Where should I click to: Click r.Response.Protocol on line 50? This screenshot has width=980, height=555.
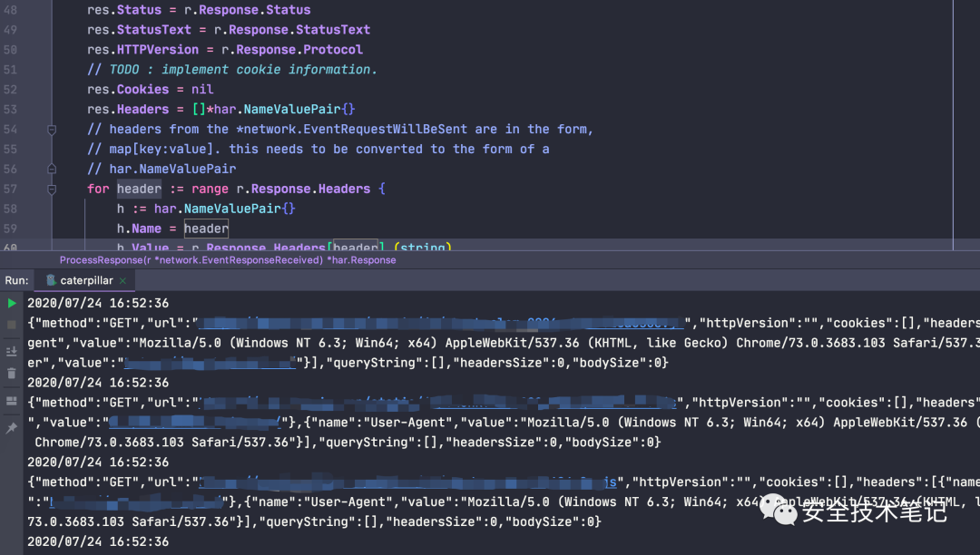[x=292, y=50]
